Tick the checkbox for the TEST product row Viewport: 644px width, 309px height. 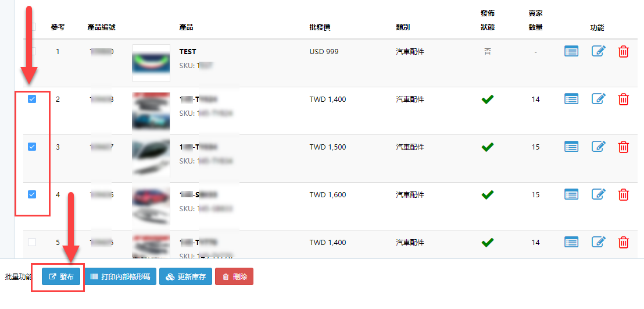pyautogui.click(x=32, y=51)
